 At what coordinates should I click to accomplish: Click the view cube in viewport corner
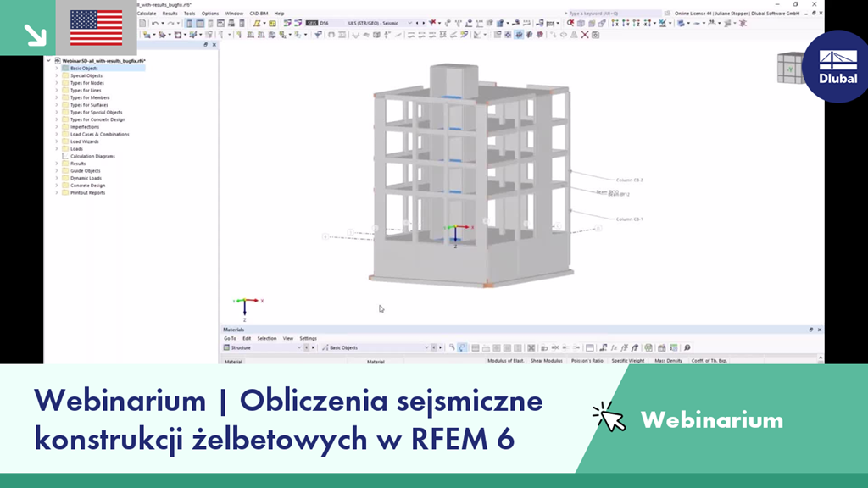click(x=790, y=69)
